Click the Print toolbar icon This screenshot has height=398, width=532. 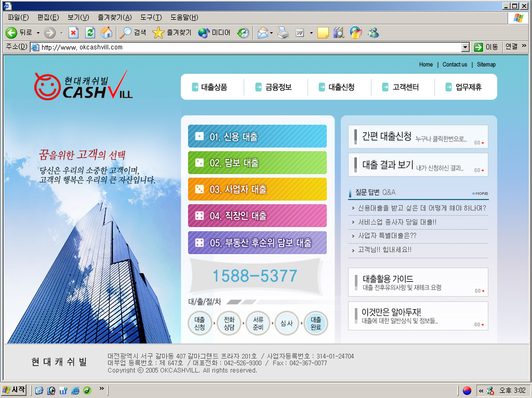(x=283, y=33)
